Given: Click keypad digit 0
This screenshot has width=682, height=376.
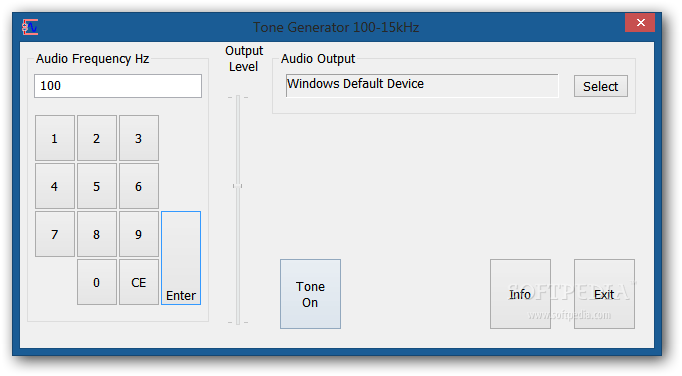Looking at the screenshot, I should (97, 282).
